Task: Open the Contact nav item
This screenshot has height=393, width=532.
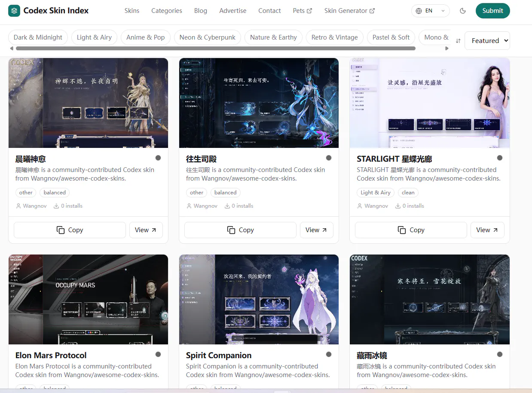Action: (x=269, y=11)
